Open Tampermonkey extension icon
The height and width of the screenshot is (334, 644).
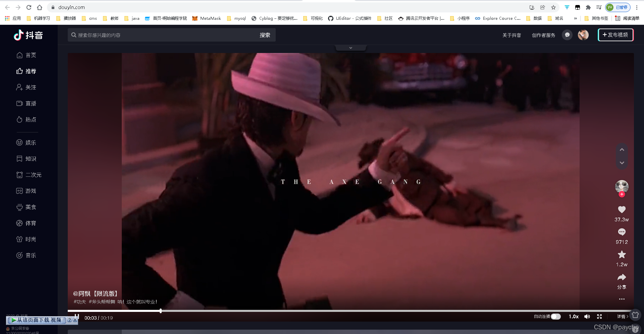tap(578, 7)
